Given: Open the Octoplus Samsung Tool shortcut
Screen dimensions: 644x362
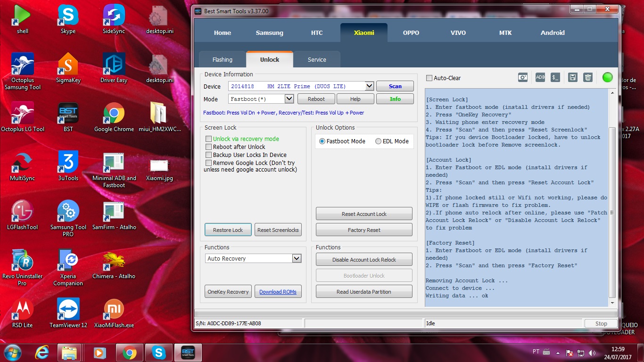Looking at the screenshot, I should point(22,72).
